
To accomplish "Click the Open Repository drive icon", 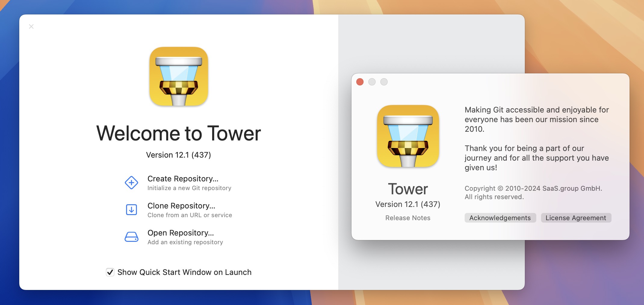I will click(x=132, y=237).
